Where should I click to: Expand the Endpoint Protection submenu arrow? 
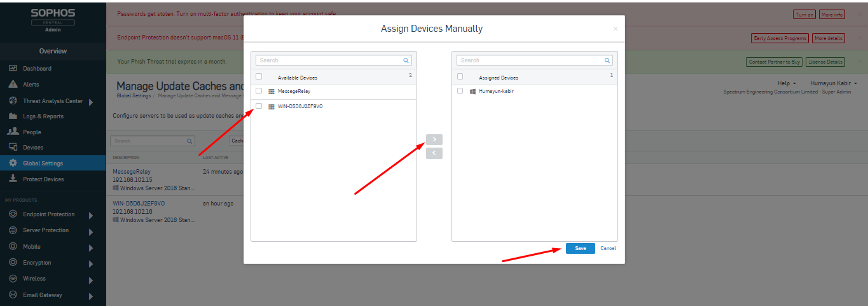click(x=91, y=216)
